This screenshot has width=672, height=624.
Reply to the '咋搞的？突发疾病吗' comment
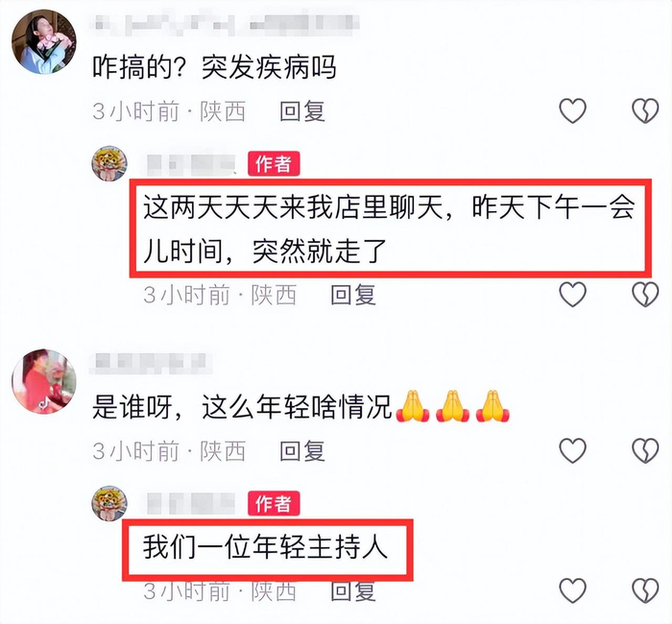[x=302, y=111]
